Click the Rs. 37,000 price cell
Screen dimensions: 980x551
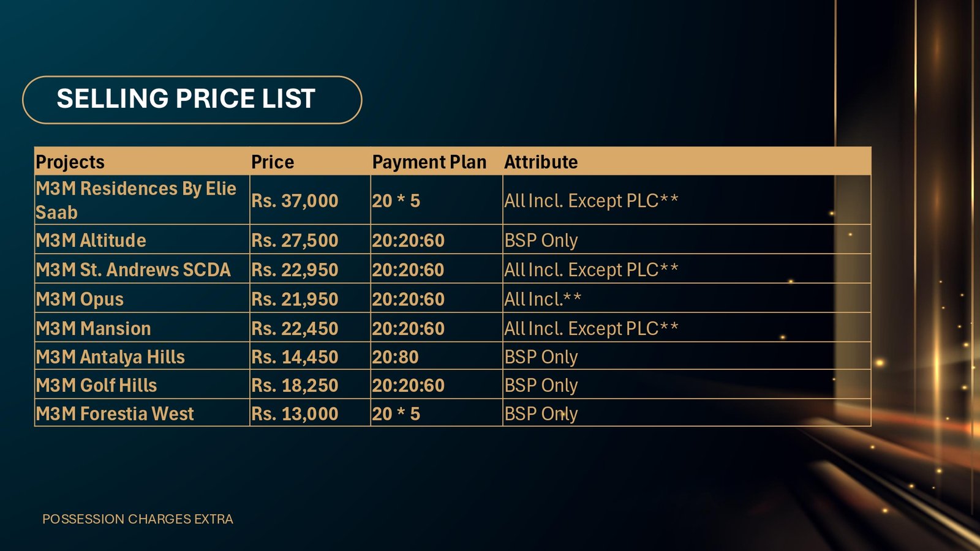295,201
